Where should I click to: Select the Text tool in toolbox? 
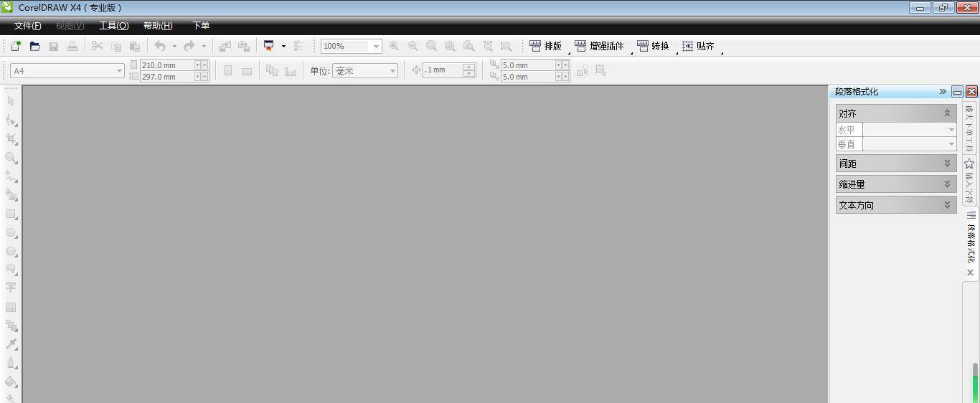click(x=11, y=288)
